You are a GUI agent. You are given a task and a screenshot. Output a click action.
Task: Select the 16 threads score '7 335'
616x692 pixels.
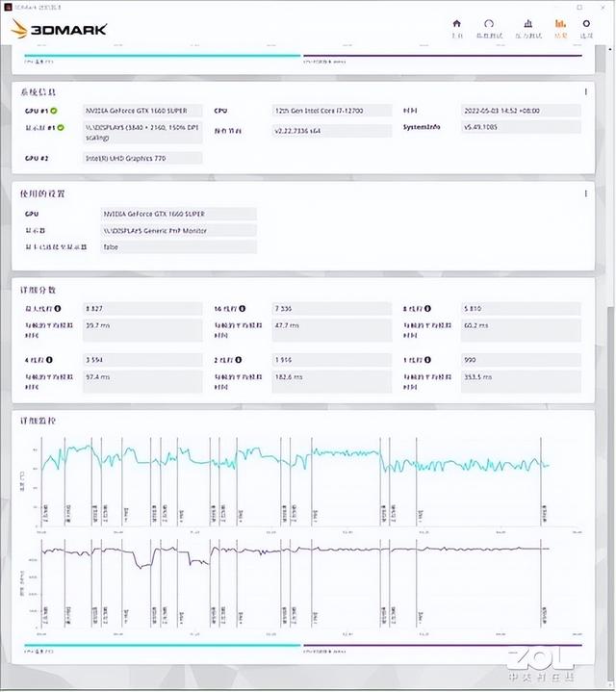[x=332, y=309]
